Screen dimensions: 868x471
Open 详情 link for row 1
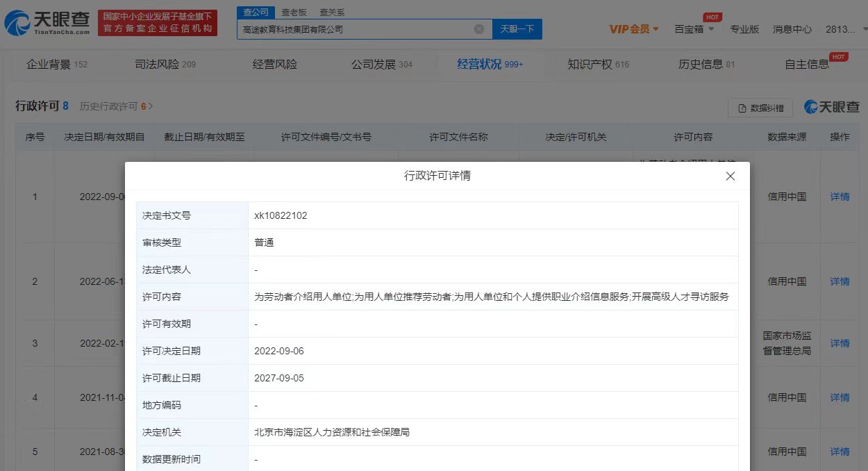[840, 197]
